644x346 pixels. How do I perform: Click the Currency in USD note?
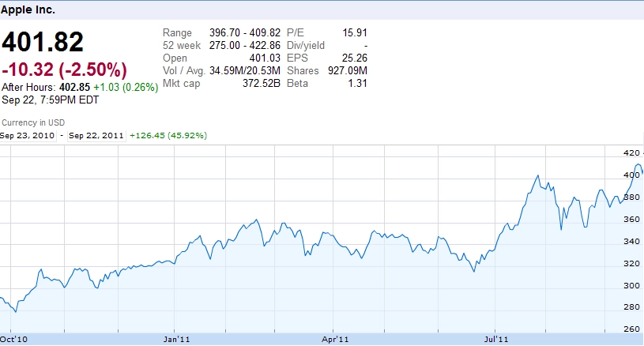pos(33,122)
